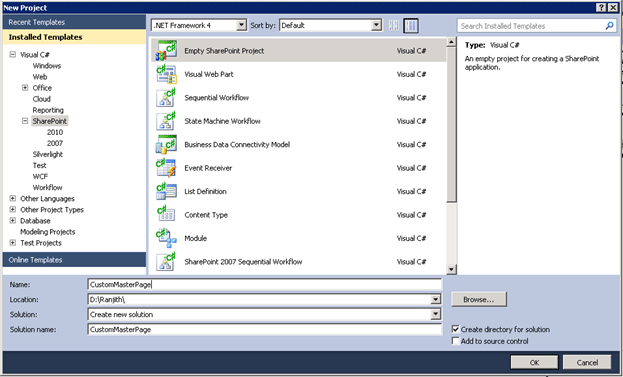Image resolution: width=623 pixels, height=377 pixels.
Task: Expand the Database tree node
Action: tap(13, 220)
